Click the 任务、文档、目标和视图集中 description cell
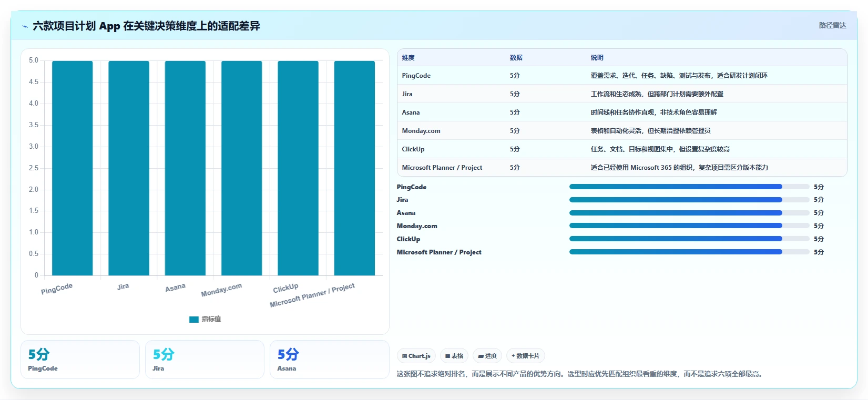Viewport: 868px width, 400px height. tap(660, 149)
